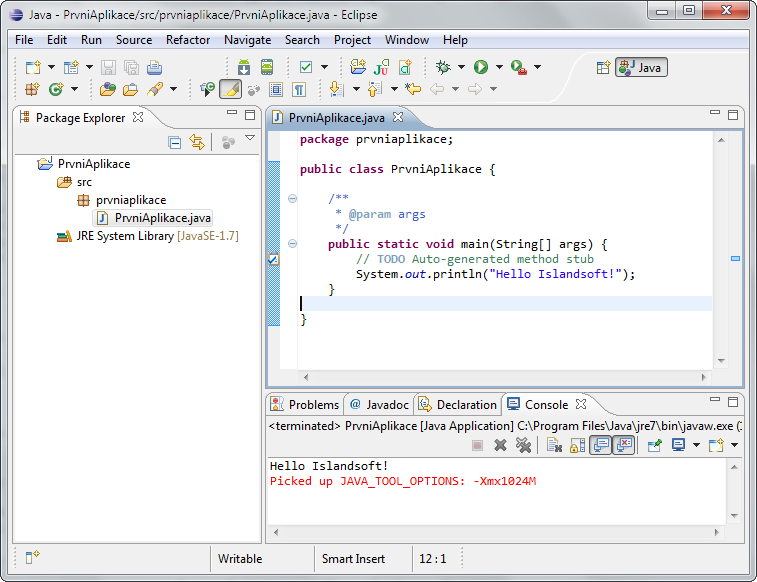Open the New wizard dropdown arrow

(x=51, y=67)
